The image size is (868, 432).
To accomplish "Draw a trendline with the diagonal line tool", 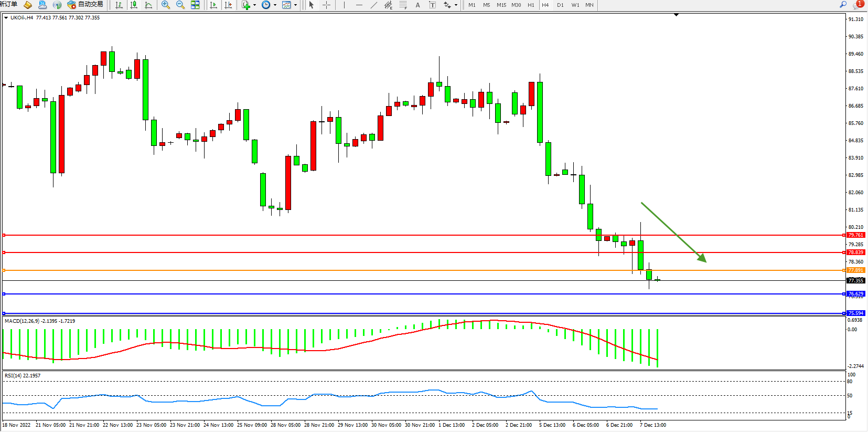I will (373, 5).
